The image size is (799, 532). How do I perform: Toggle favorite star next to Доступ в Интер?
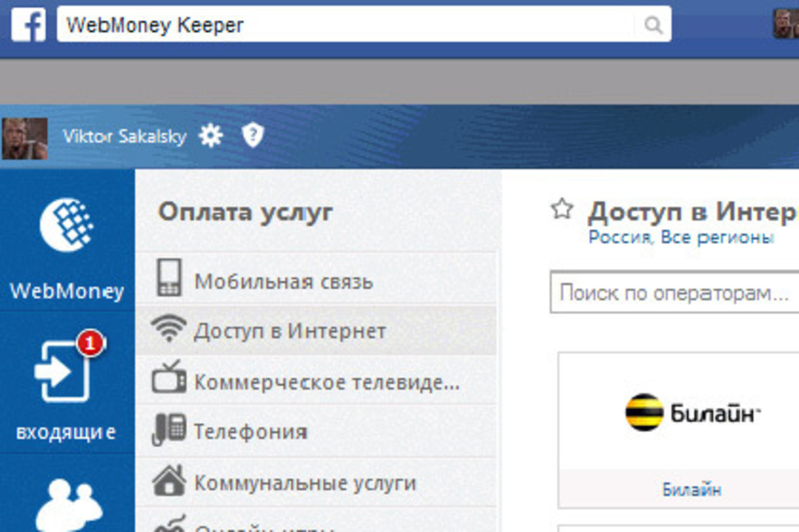point(562,209)
